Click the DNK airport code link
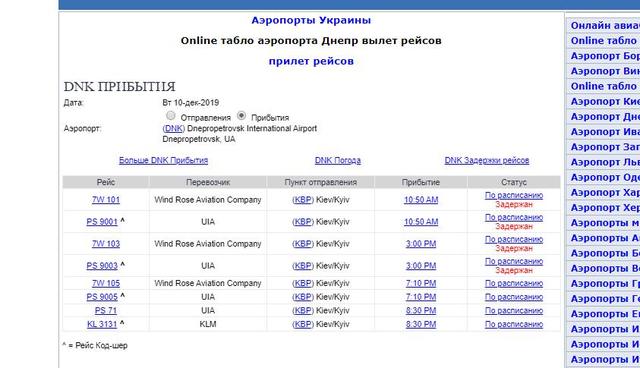The image size is (640, 368). [x=173, y=129]
